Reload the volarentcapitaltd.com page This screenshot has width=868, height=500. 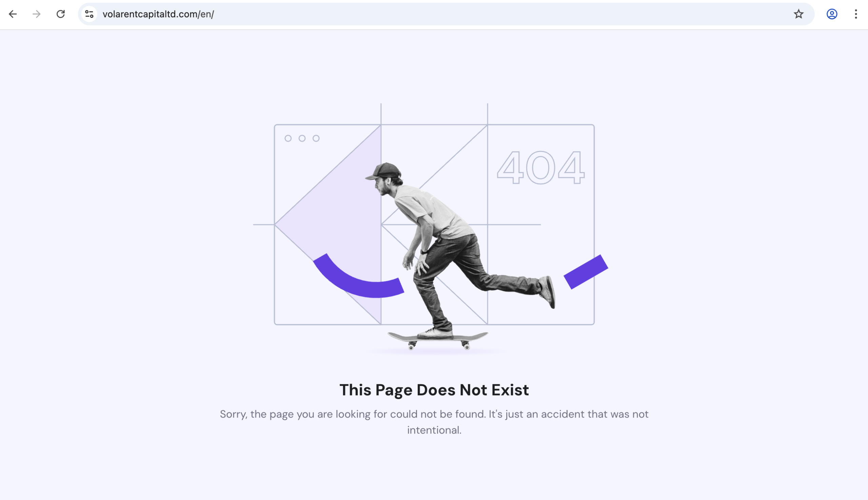tap(61, 14)
